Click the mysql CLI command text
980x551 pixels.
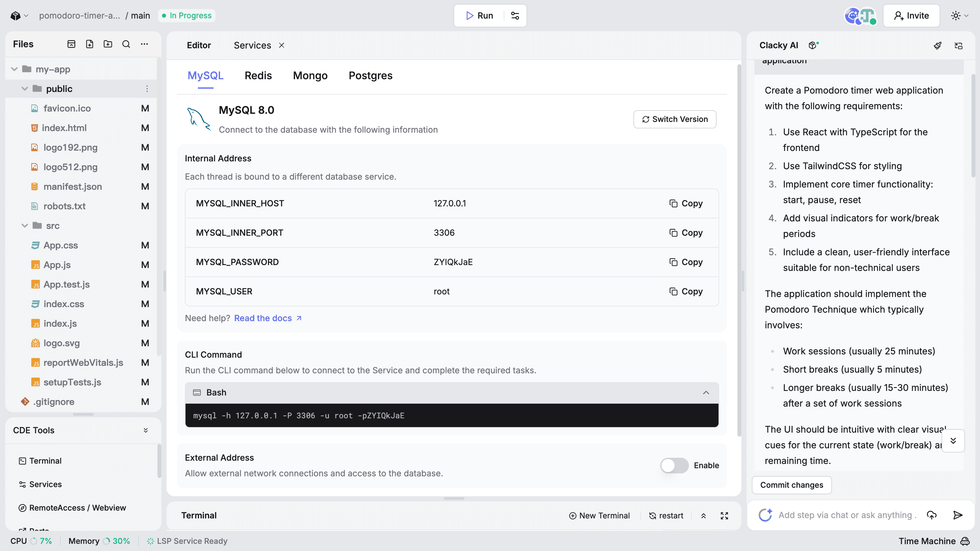click(x=299, y=416)
